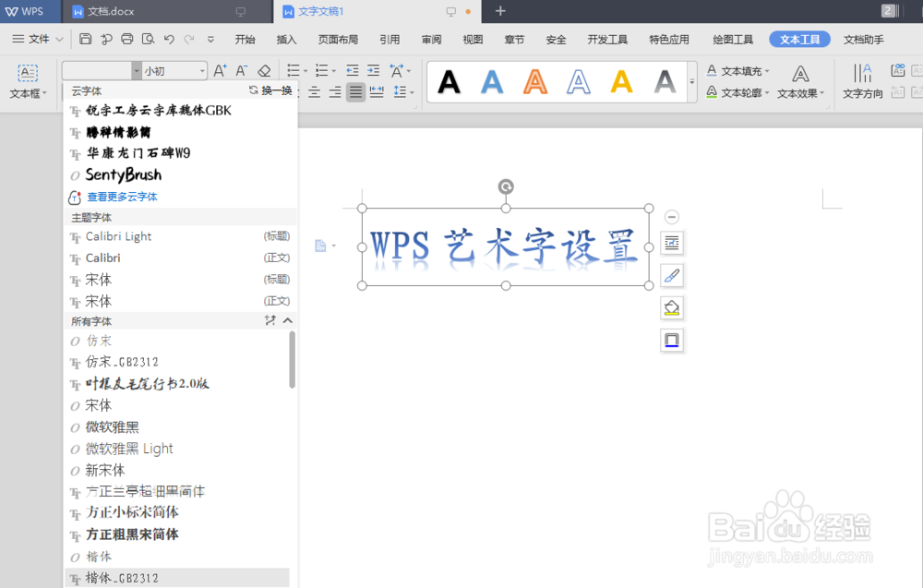Click shape fill bucket icon beside text box
The image size is (923, 588).
(672, 307)
